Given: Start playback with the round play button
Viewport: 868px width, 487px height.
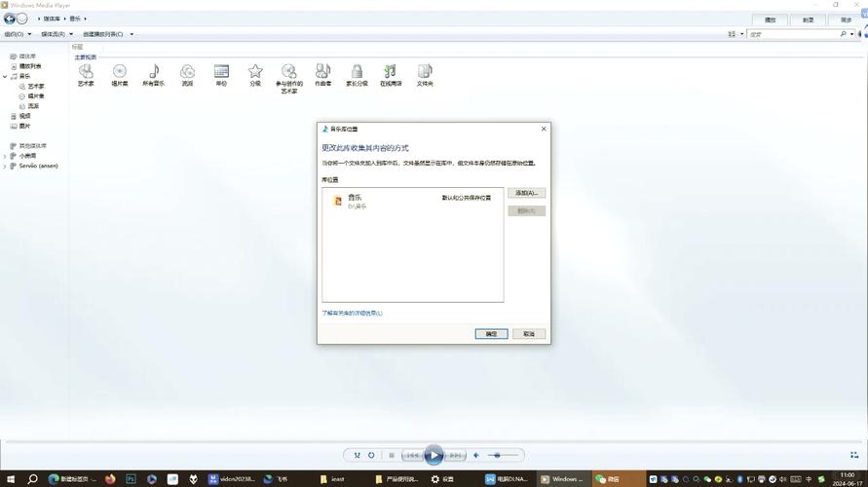Looking at the screenshot, I should point(434,455).
